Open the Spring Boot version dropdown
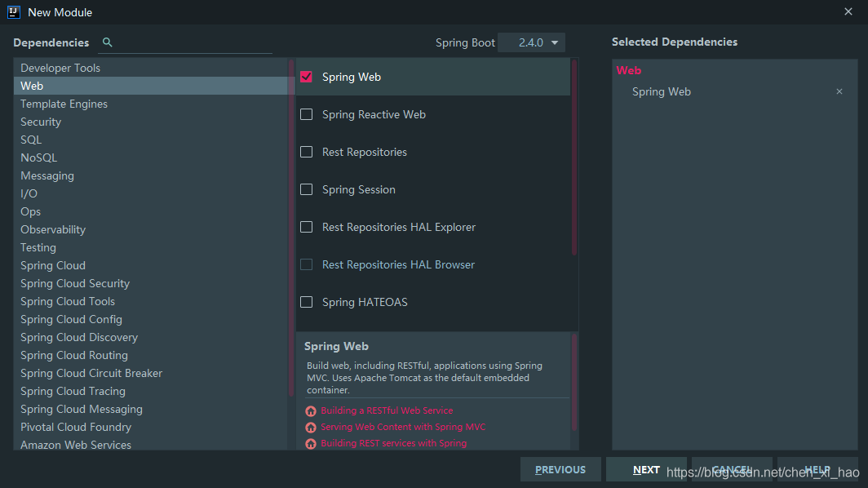 pyautogui.click(x=531, y=42)
